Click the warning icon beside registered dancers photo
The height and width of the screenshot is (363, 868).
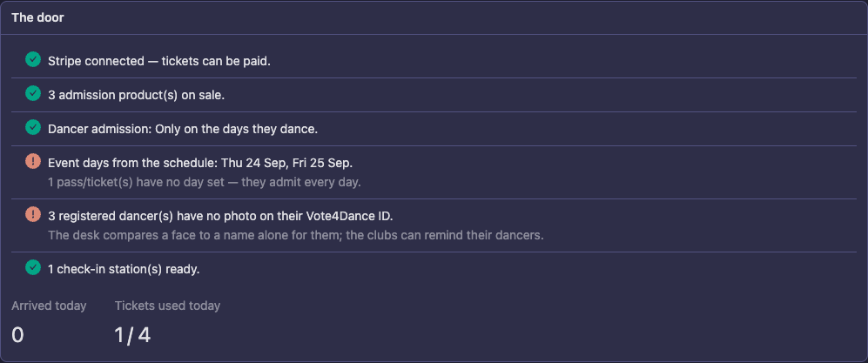[33, 214]
